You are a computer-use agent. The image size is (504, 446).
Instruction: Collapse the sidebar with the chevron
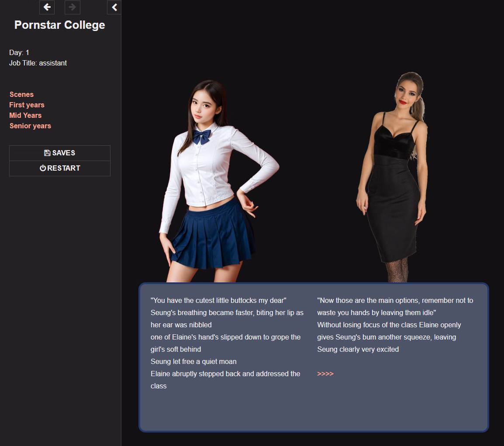coord(114,7)
